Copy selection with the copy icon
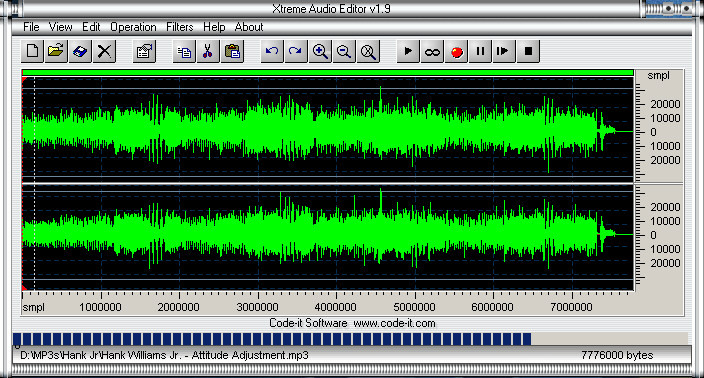Image resolution: width=704 pixels, height=378 pixels. coord(184,51)
